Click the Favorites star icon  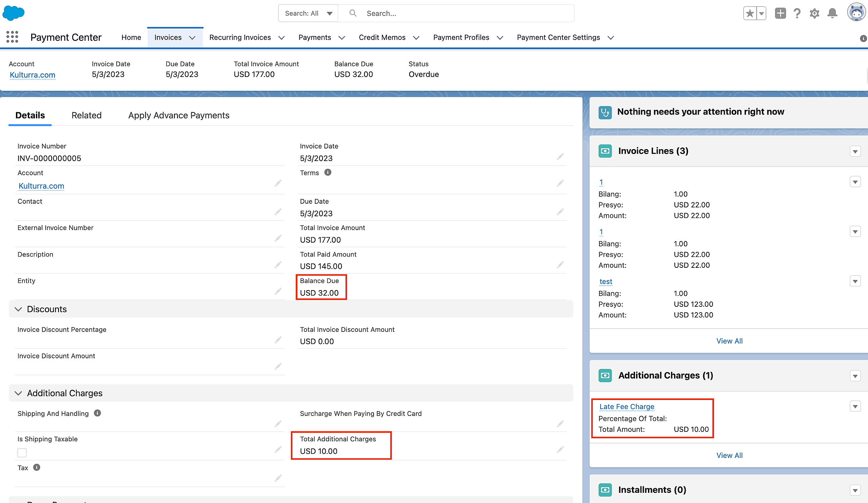point(750,14)
